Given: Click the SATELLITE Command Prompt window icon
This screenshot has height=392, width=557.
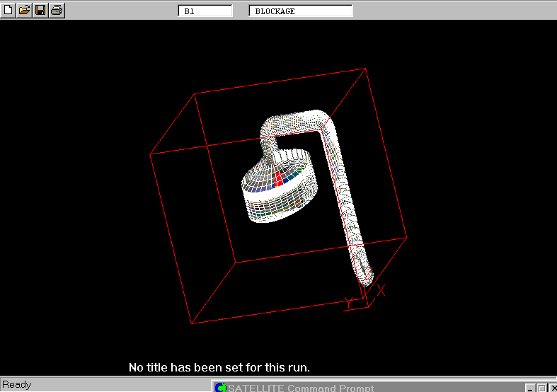Looking at the screenshot, I should pos(220,388).
